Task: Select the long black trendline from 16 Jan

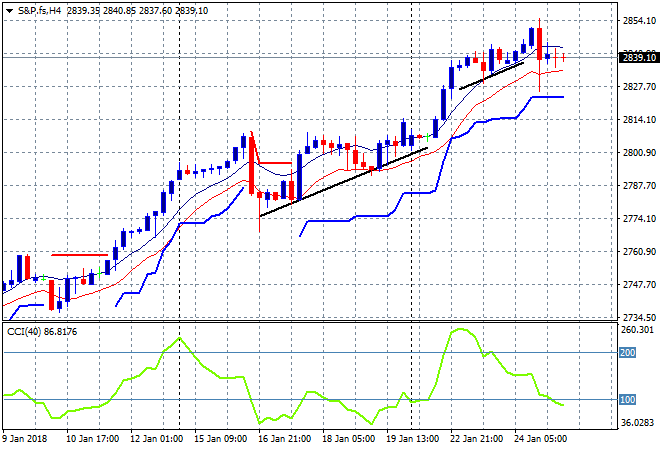Action: click(344, 182)
